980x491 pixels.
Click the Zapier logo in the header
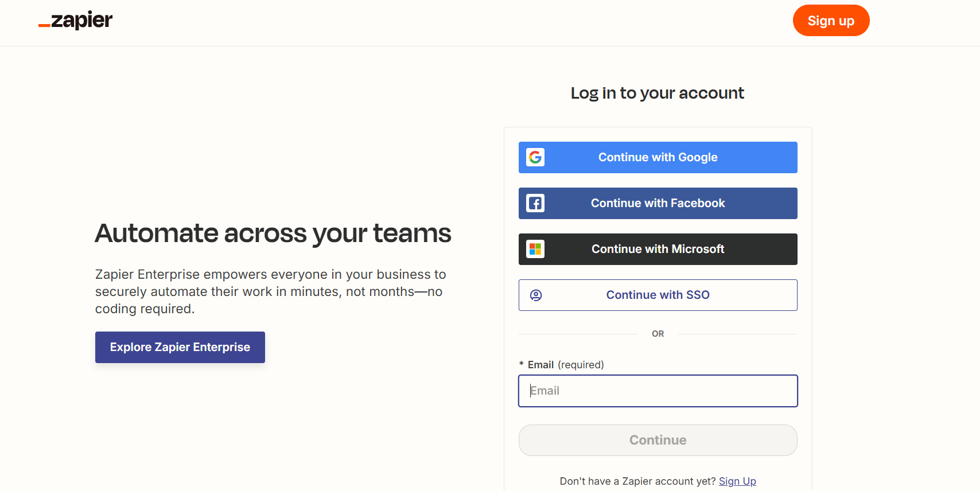76,21
